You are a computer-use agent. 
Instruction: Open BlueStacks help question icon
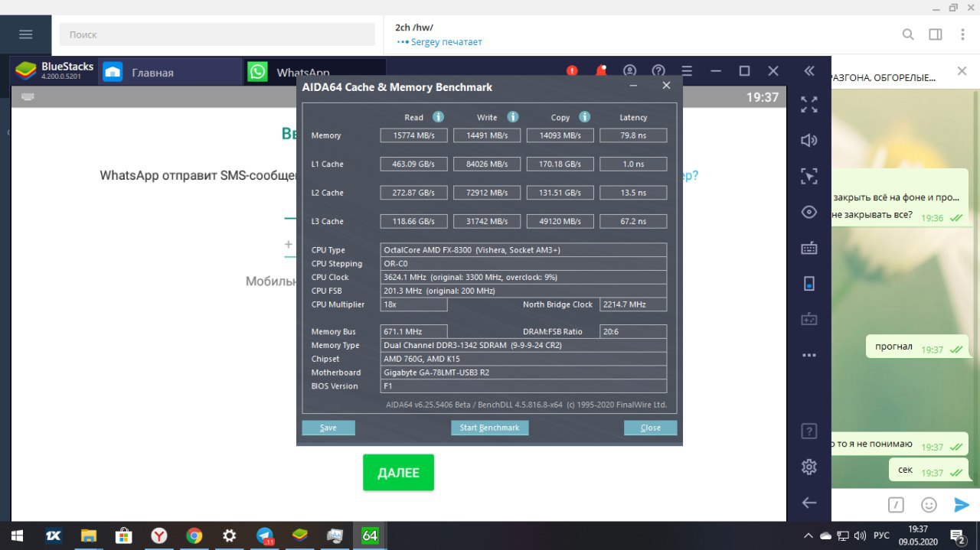(658, 71)
